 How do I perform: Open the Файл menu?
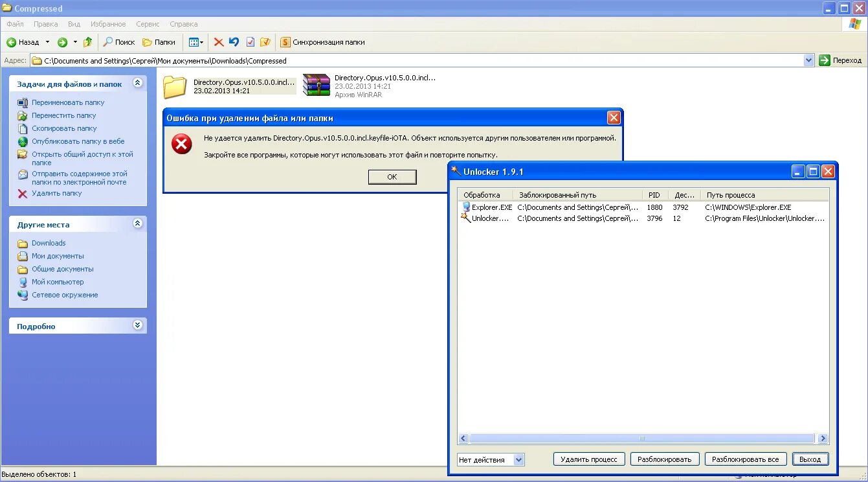(x=16, y=24)
